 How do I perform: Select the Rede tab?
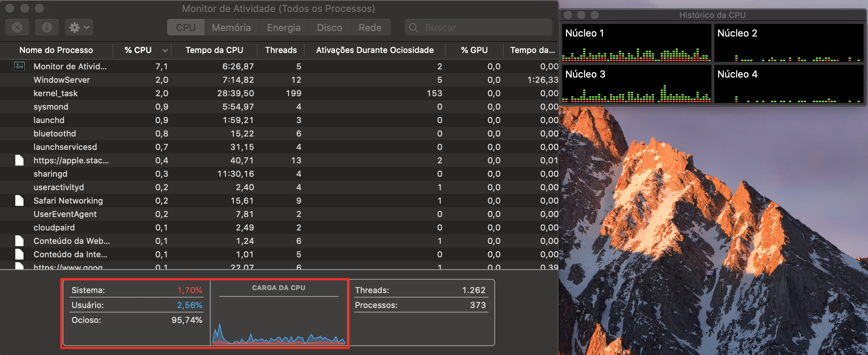click(370, 28)
